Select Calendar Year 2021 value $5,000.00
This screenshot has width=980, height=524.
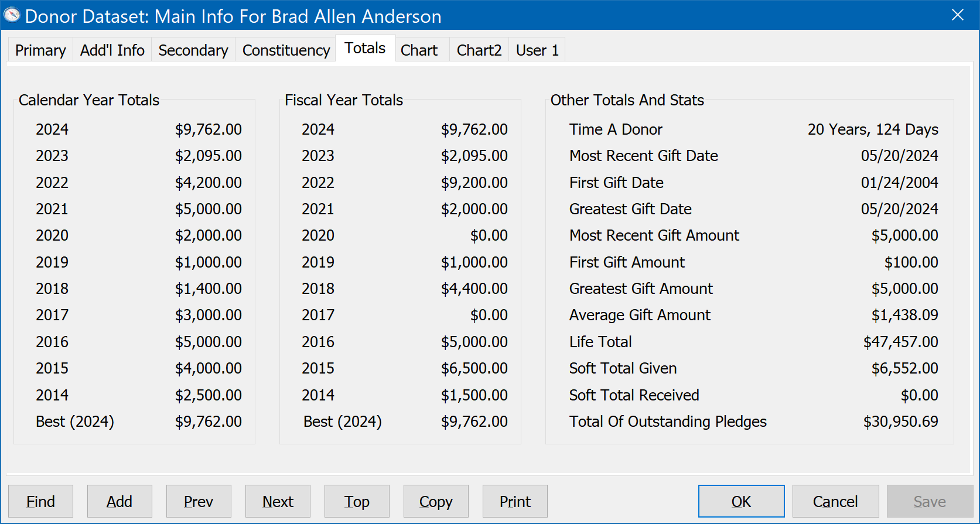coord(209,209)
